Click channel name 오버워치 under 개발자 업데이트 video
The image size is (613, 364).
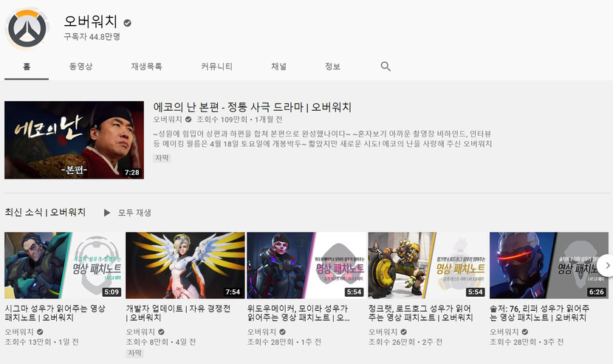point(140,332)
